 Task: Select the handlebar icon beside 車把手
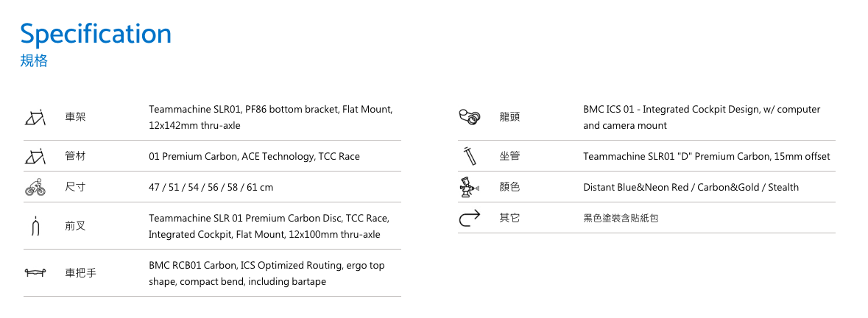35,272
